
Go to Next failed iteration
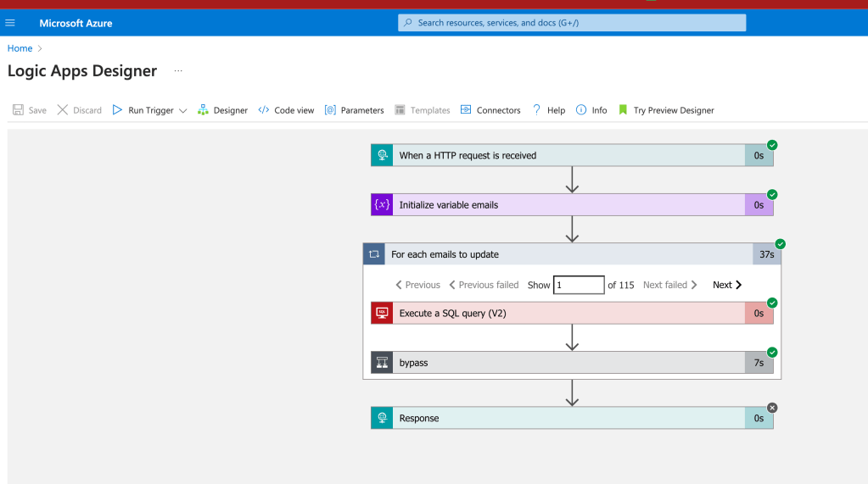pos(669,285)
